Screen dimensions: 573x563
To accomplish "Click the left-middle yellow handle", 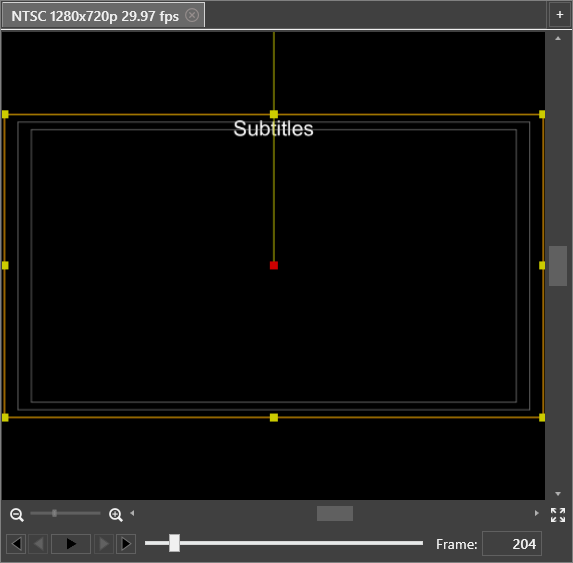I will (5, 265).
